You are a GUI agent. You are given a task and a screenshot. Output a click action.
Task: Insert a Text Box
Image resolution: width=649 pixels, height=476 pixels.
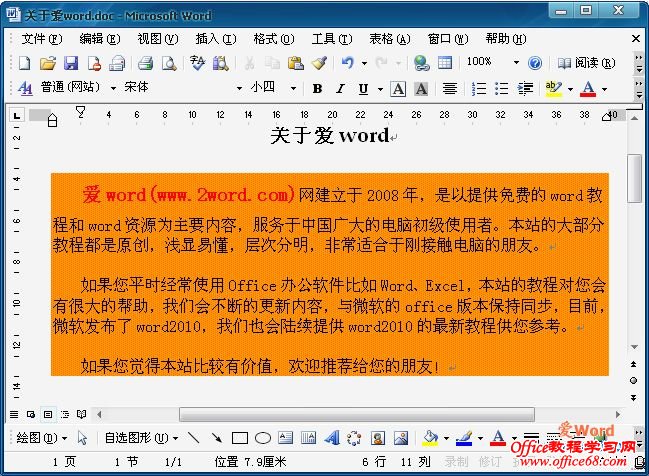pos(286,438)
